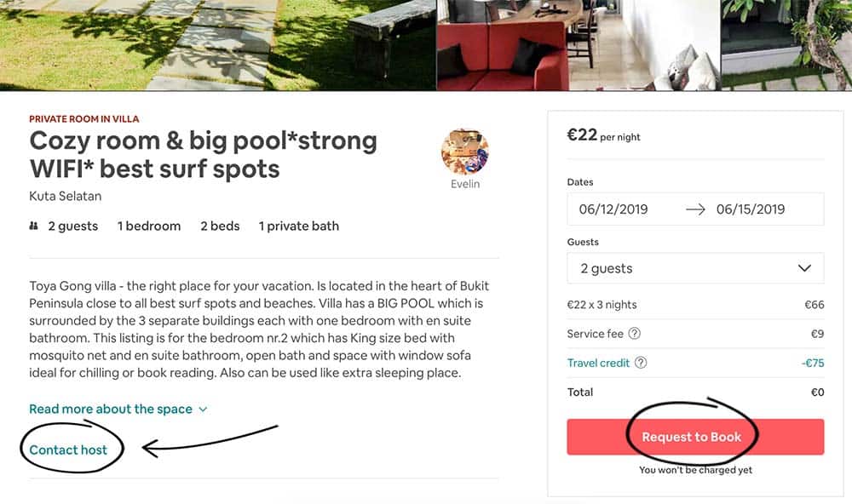Open the rightmost villa exterior photo

pyautogui.click(x=786, y=45)
